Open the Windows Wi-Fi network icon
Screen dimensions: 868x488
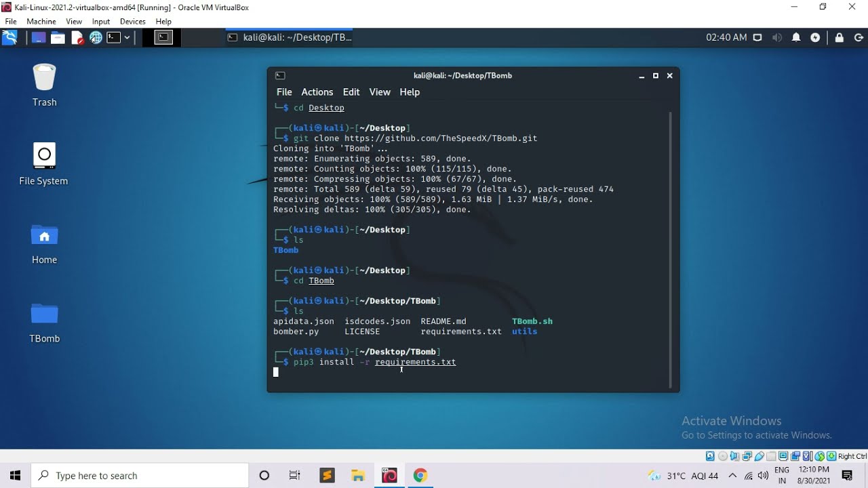[749, 476]
